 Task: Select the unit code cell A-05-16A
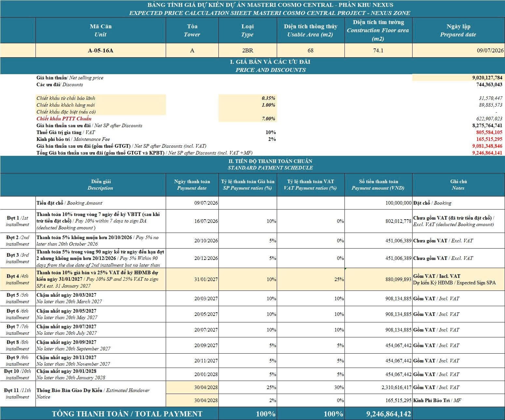click(101, 50)
